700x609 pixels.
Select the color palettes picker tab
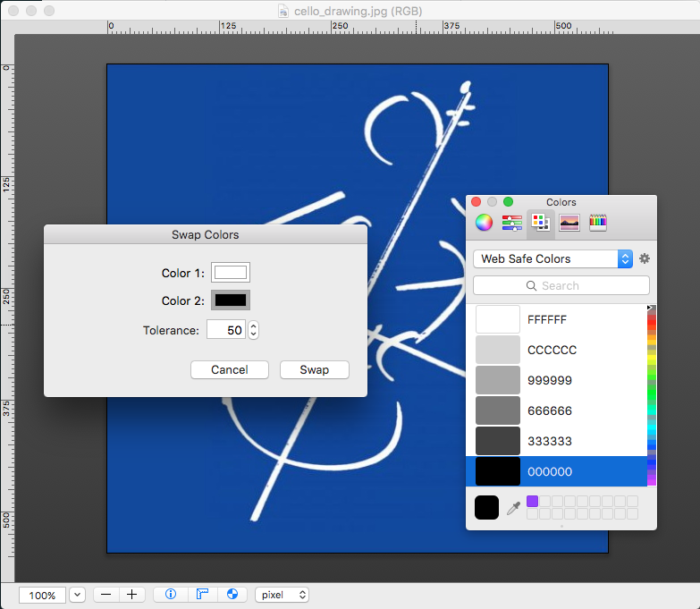pyautogui.click(x=541, y=223)
